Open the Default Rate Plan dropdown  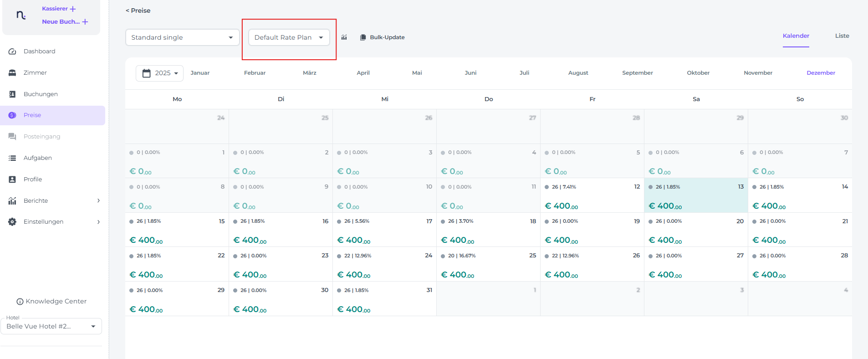289,37
